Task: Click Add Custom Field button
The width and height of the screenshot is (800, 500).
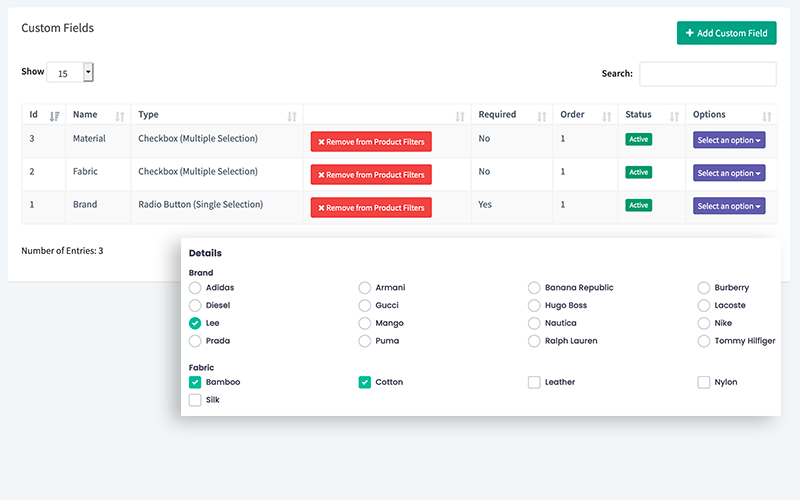Action: tap(727, 33)
